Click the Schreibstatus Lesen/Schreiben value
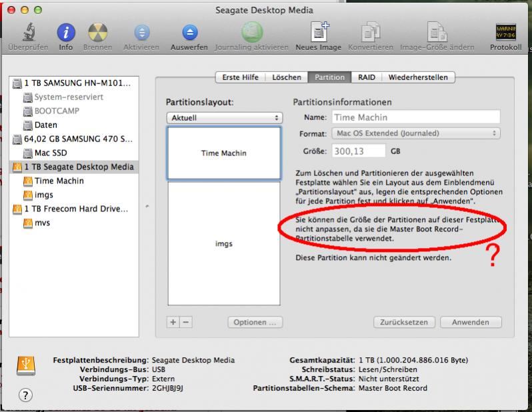The height and width of the screenshot is (412, 532). 388,369
